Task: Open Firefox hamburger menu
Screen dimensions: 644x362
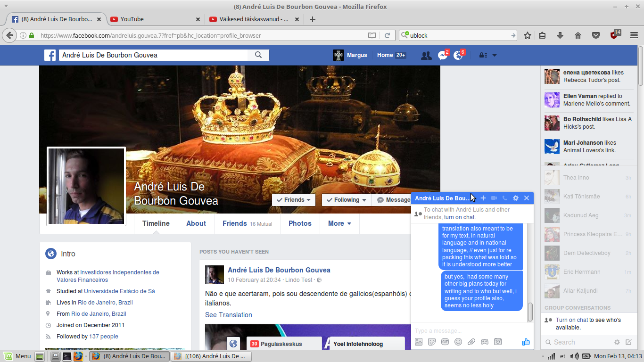Action: [634, 35]
